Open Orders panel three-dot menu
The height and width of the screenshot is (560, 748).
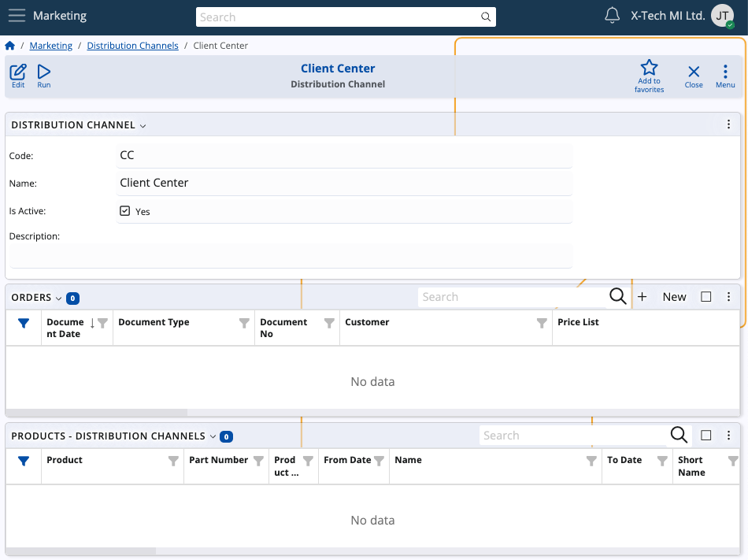coord(728,297)
